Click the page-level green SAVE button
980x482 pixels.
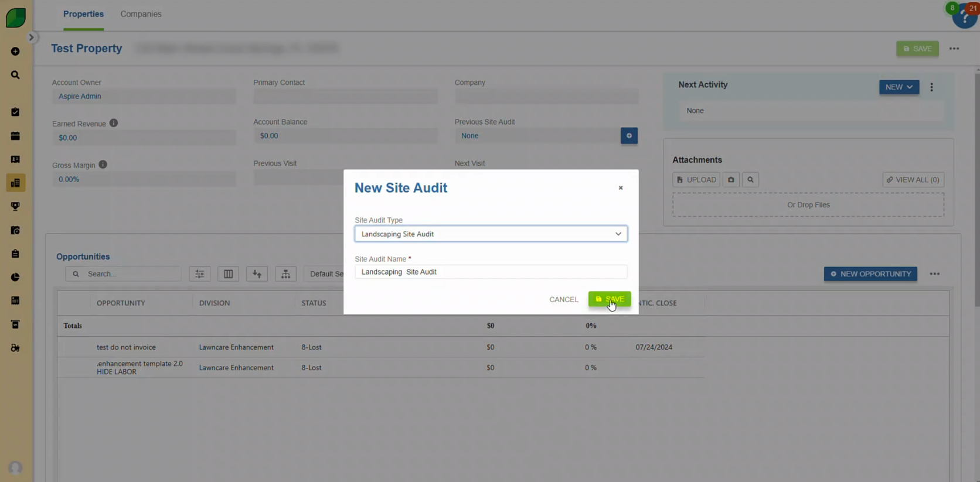pyautogui.click(x=917, y=49)
